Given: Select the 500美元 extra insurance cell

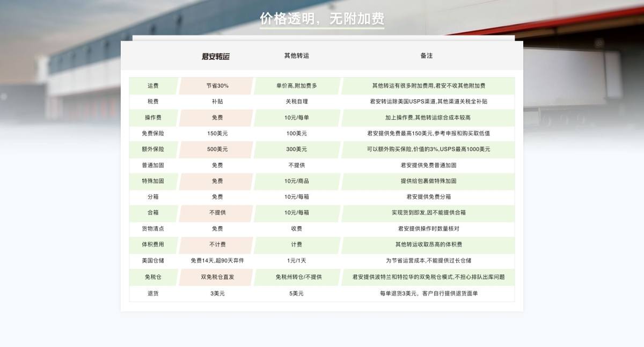Looking at the screenshot, I should pyautogui.click(x=217, y=149).
